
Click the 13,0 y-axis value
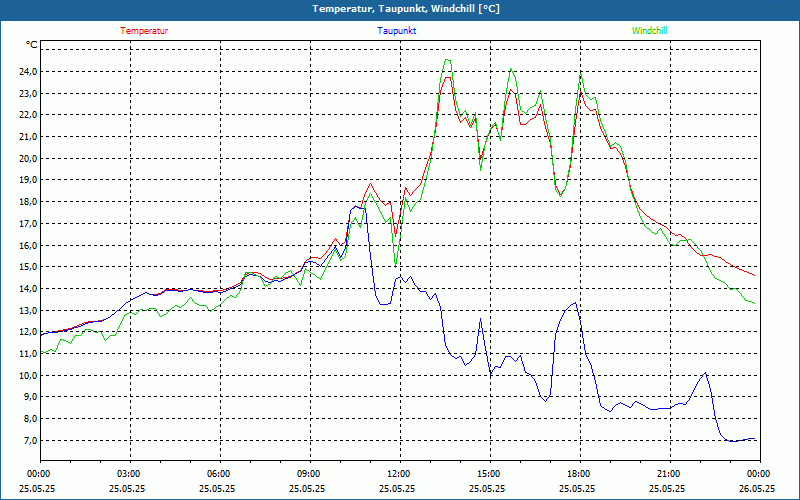tap(29, 311)
